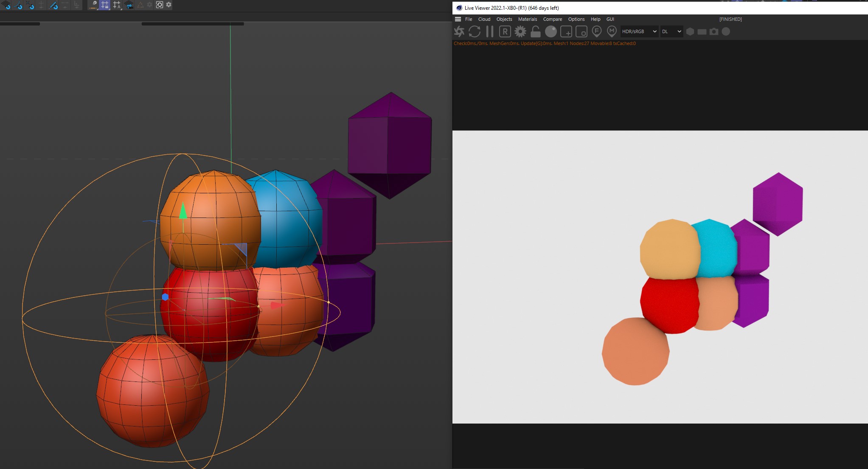Pause rendering in Live Viewer
Screen dimensions: 868x469
pyautogui.click(x=489, y=31)
